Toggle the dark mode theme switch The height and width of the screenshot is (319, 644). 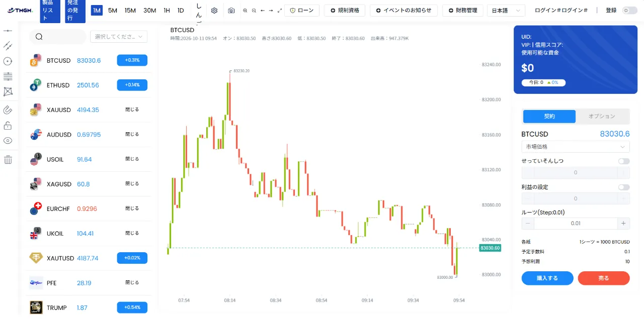coord(629,10)
